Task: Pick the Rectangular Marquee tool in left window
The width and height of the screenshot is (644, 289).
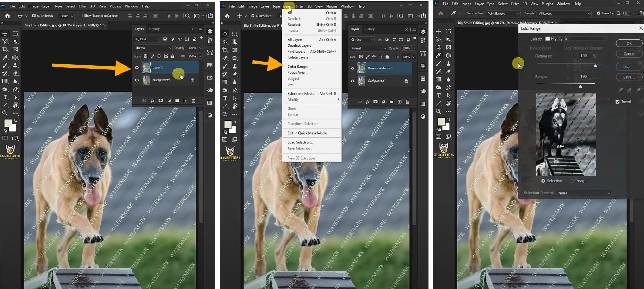Action: pyautogui.click(x=15, y=34)
